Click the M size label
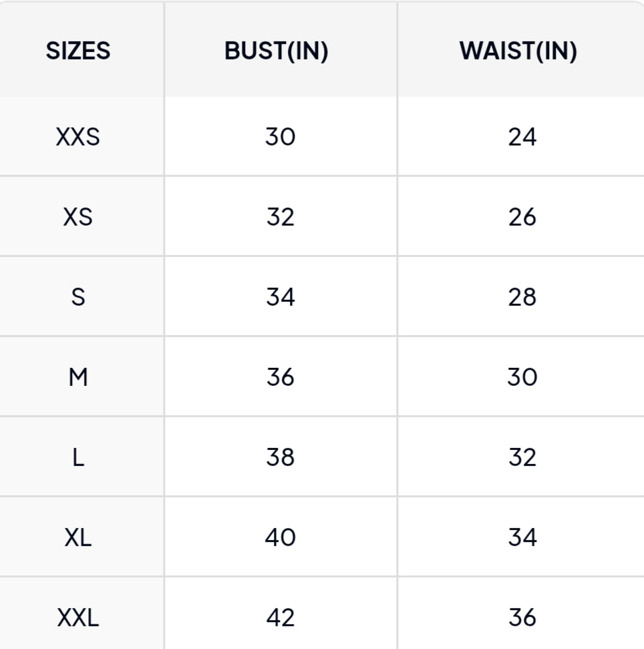This screenshot has height=649, width=644. pos(78,377)
